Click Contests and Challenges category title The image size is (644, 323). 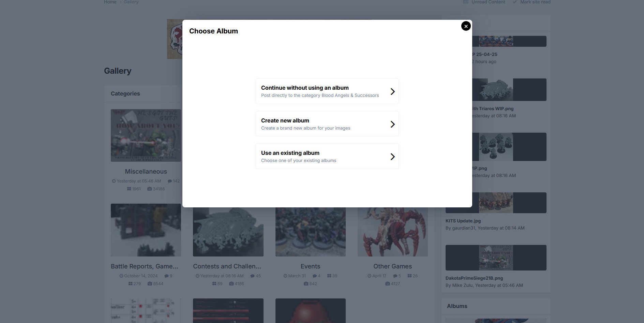click(x=227, y=266)
